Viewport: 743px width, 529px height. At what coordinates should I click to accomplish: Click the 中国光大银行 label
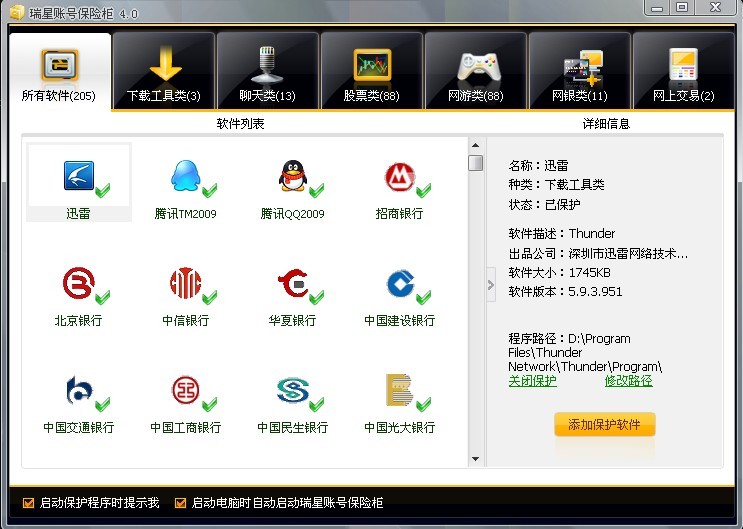pos(399,428)
